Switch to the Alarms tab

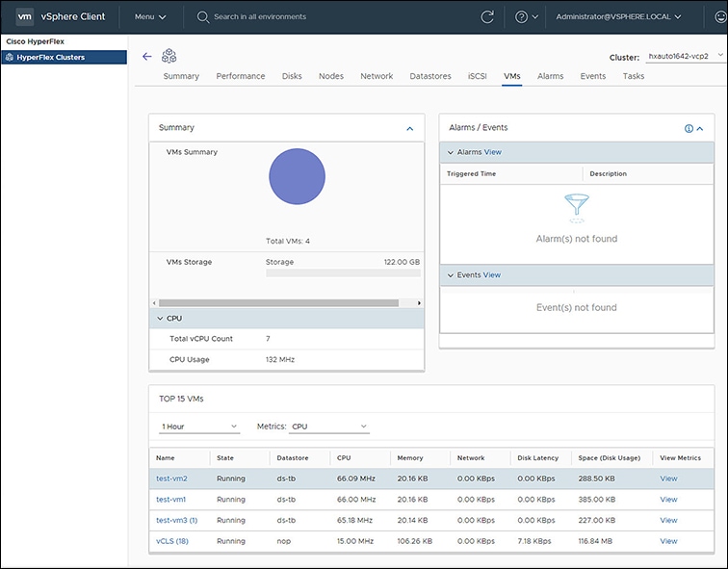(x=550, y=76)
